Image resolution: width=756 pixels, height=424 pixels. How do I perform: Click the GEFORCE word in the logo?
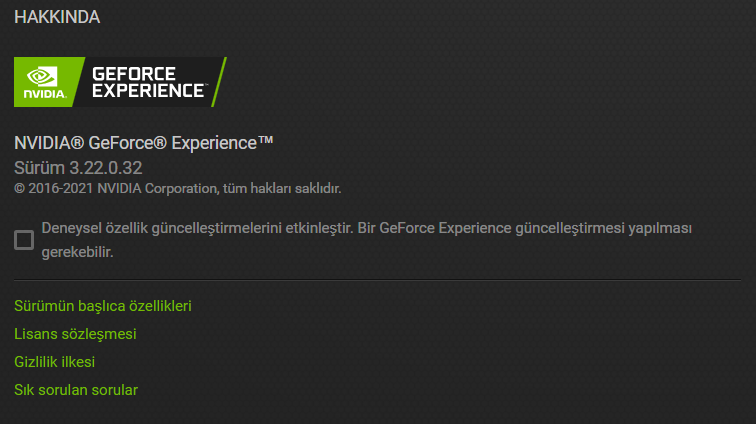point(134,74)
